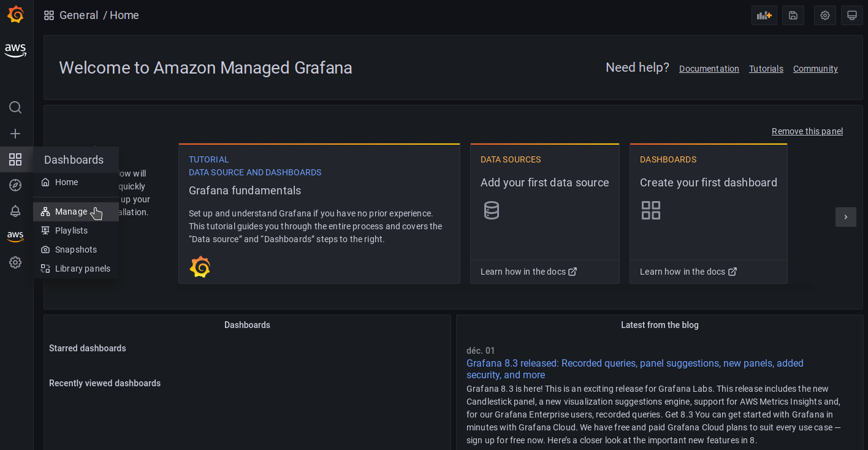Click the grid icon beside General breadcrumb
This screenshot has height=450, width=868.
coord(49,15)
